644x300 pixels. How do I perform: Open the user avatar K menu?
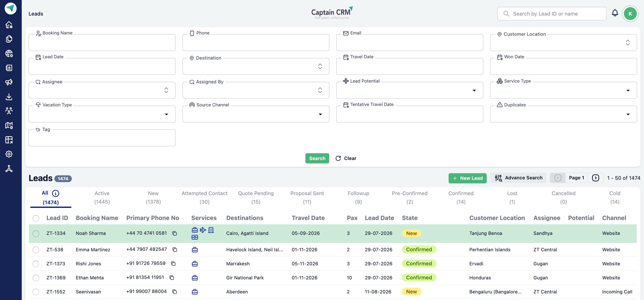[x=630, y=14]
